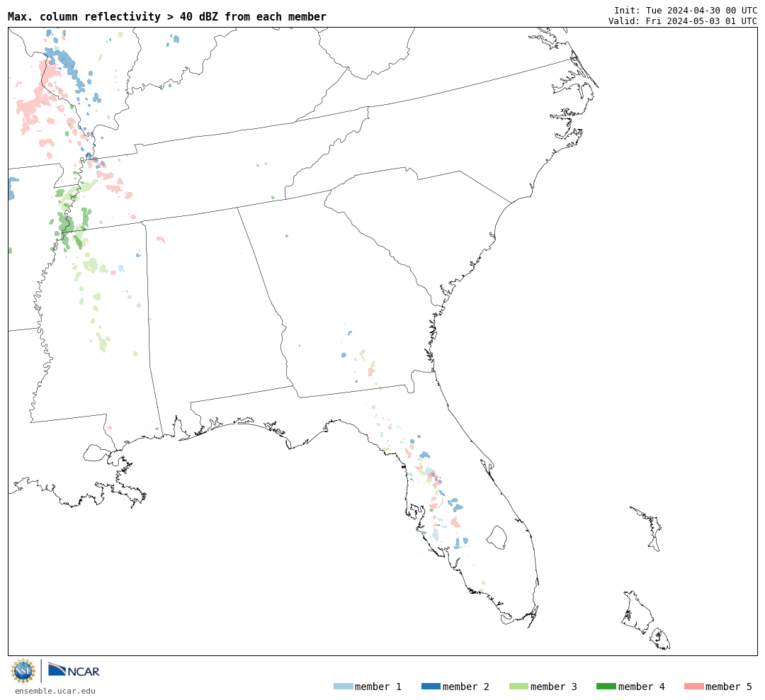Click the NSF logo

[x=23, y=671]
